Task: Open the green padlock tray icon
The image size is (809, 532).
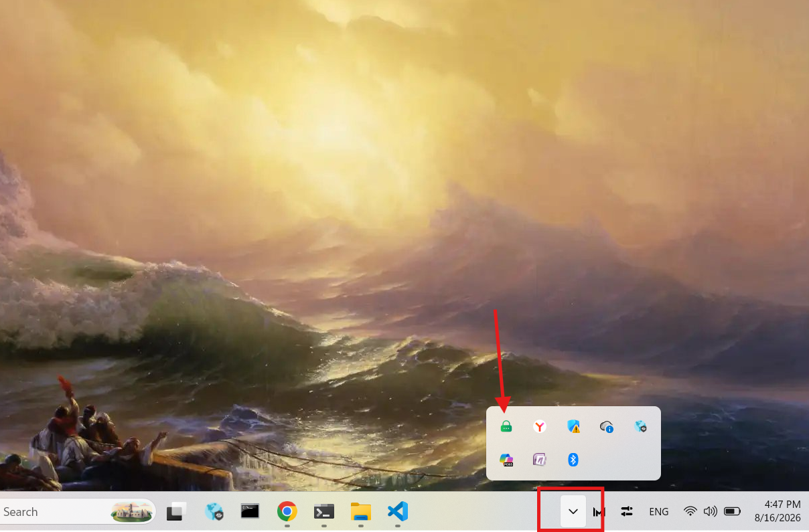Action: coord(506,426)
